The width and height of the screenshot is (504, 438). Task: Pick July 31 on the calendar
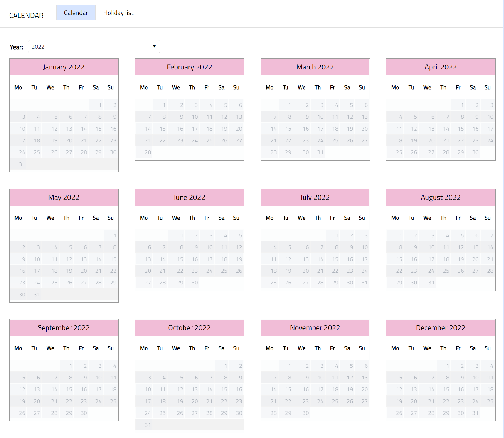click(x=364, y=283)
